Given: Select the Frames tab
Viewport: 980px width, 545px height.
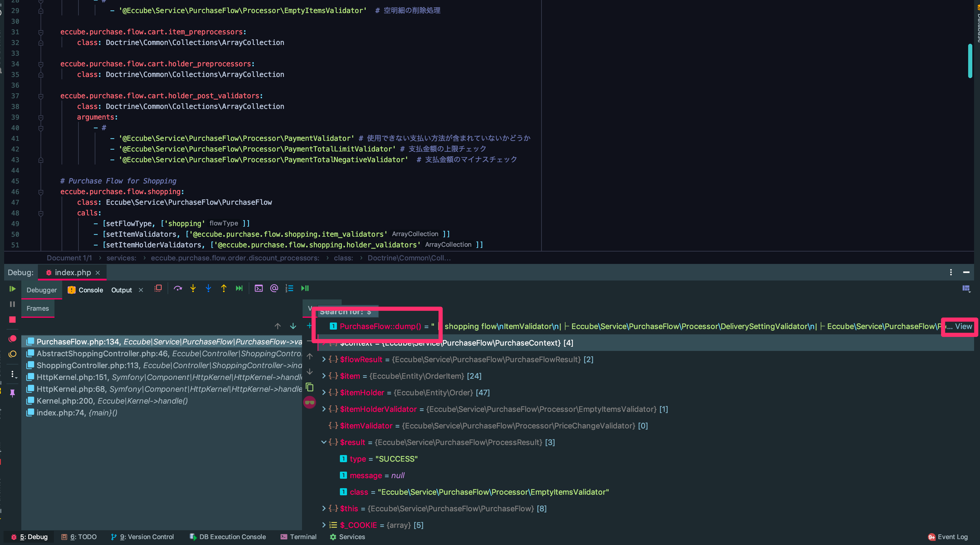Looking at the screenshot, I should coord(38,308).
